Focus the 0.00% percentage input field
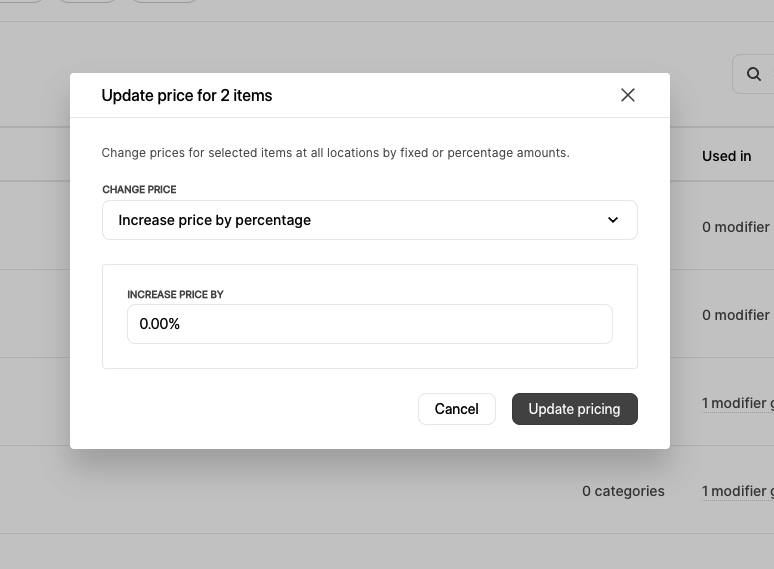 370,324
